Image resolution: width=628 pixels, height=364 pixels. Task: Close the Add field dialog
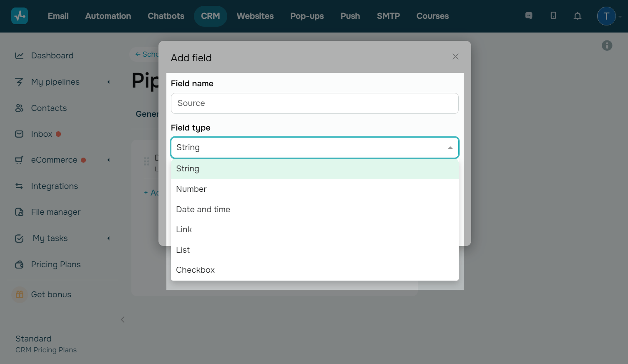tap(455, 57)
